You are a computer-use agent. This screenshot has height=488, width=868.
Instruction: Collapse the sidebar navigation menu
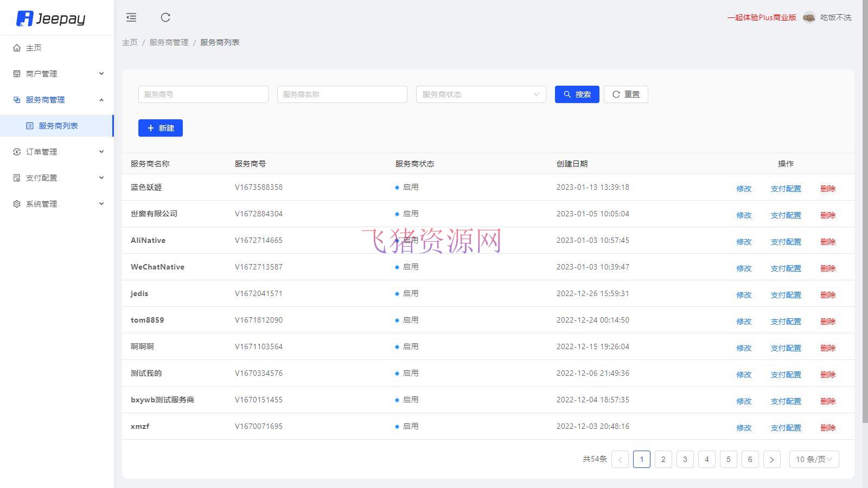[131, 17]
